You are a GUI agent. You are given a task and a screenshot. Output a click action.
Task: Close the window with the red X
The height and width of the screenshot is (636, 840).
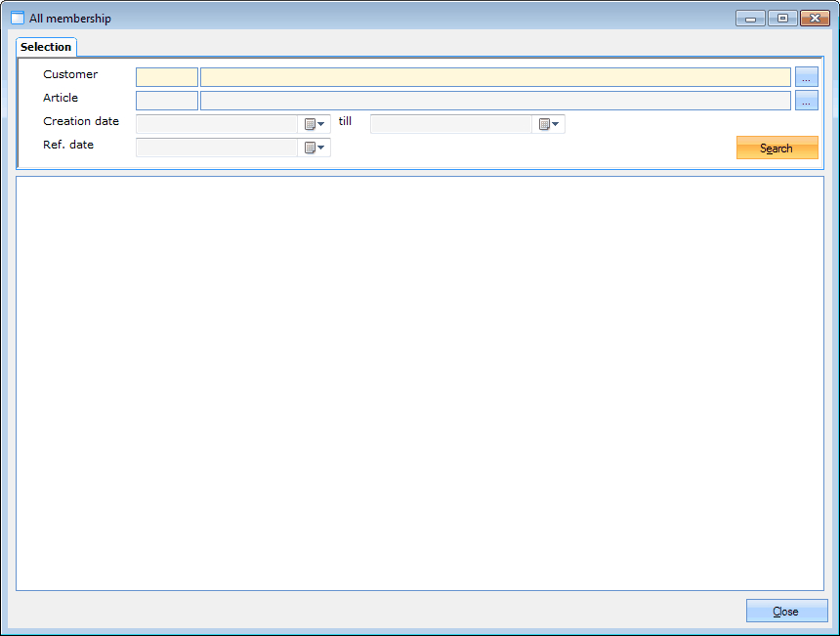click(x=814, y=19)
